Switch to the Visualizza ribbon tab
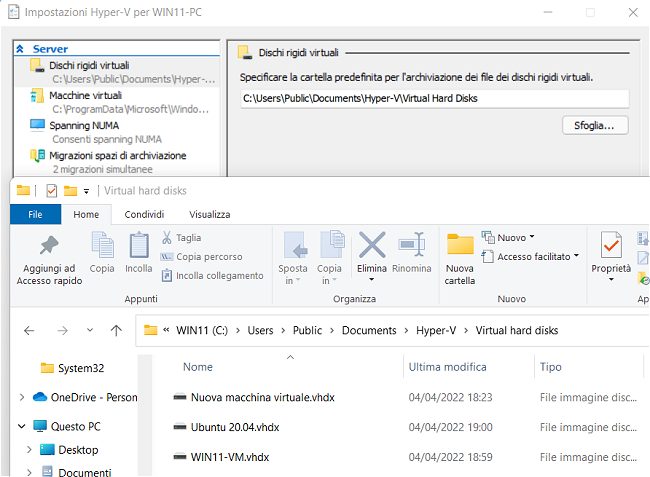Viewport: 650px width, 477px height. click(x=209, y=214)
